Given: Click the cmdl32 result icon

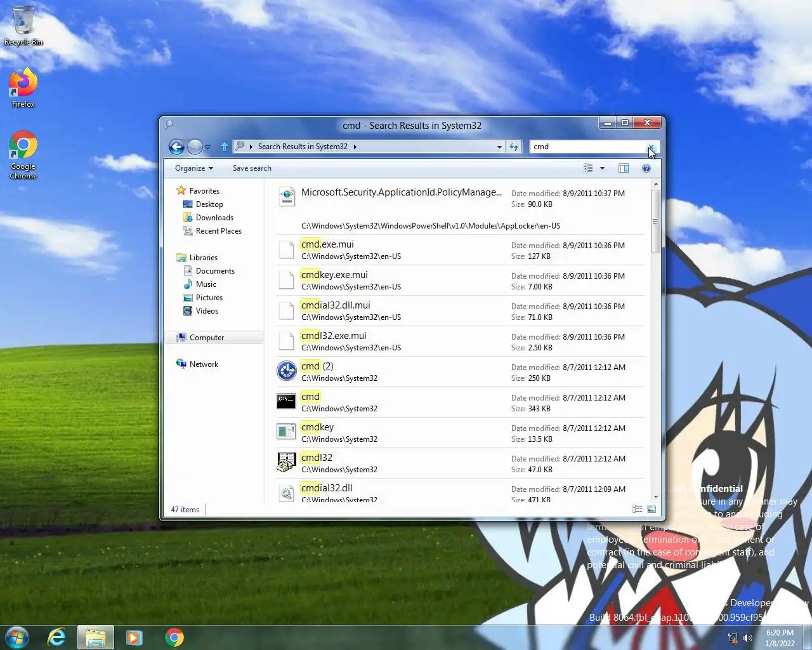Looking at the screenshot, I should click(286, 462).
